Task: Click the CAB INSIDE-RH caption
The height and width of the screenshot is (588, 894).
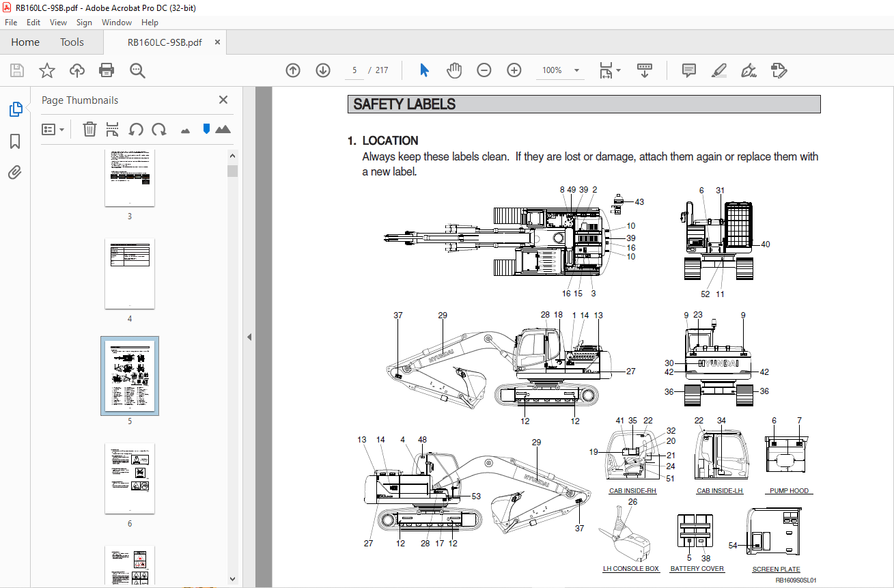Action: click(632, 491)
